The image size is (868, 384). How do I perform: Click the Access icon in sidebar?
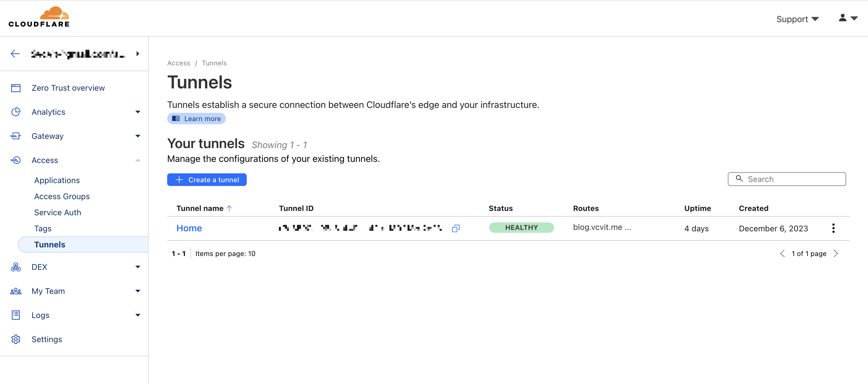point(16,160)
